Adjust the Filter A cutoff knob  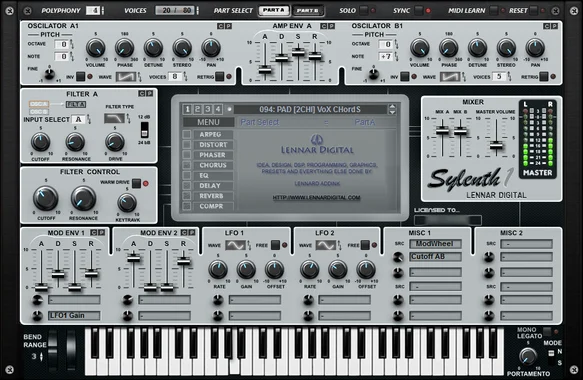40,142
